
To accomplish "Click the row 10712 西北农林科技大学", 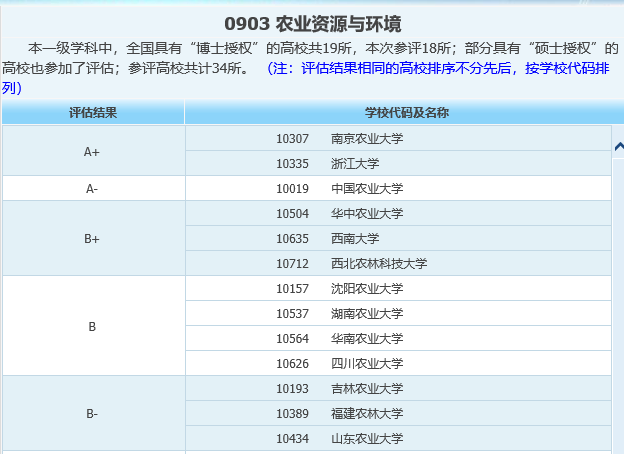I will click(x=398, y=263).
